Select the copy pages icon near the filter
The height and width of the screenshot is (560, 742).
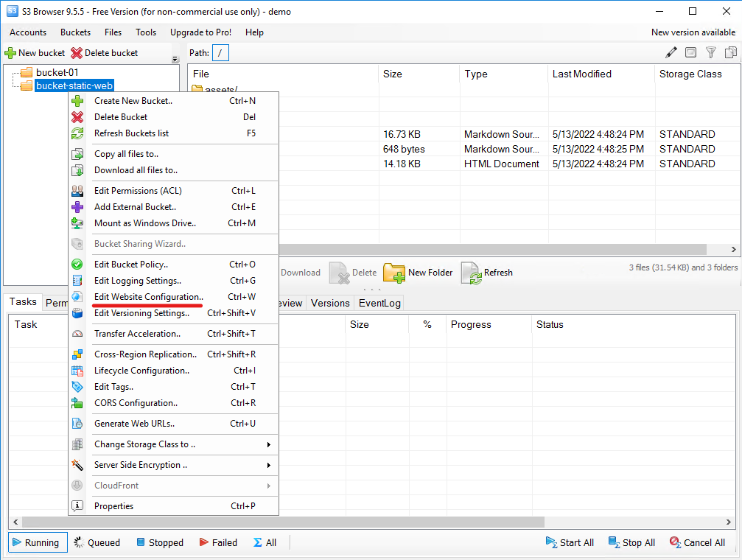click(x=729, y=52)
